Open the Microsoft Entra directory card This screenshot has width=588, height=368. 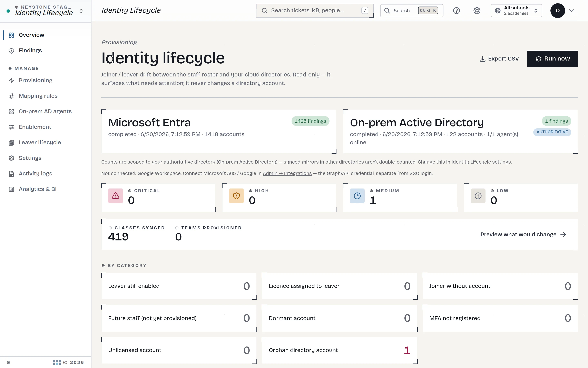click(219, 131)
